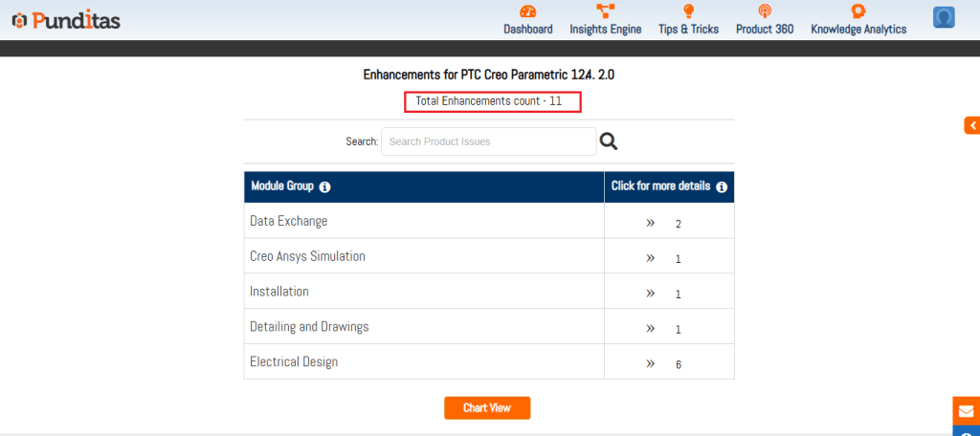
Task: Open the user profile avatar
Action: pyautogui.click(x=944, y=17)
